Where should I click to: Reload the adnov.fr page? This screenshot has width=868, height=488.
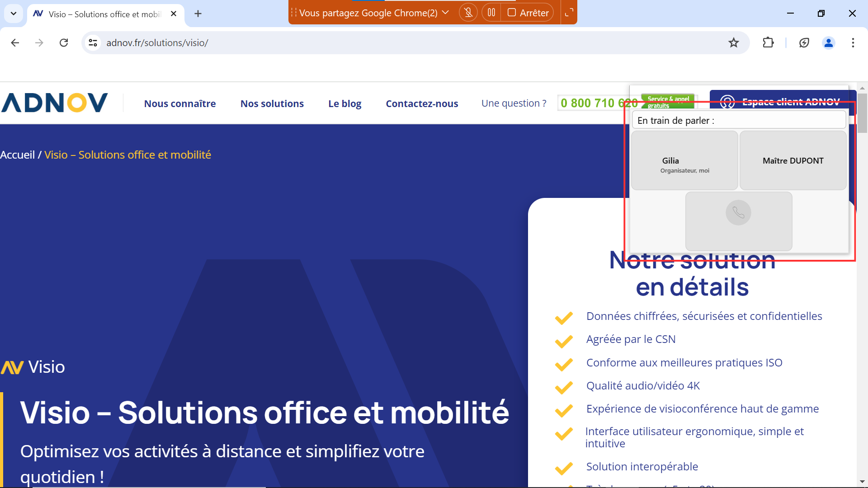pos(64,42)
